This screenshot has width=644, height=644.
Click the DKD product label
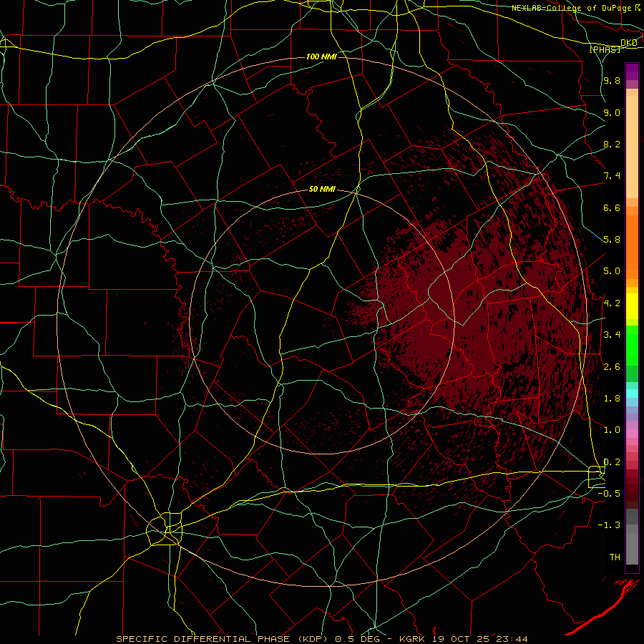coord(629,43)
